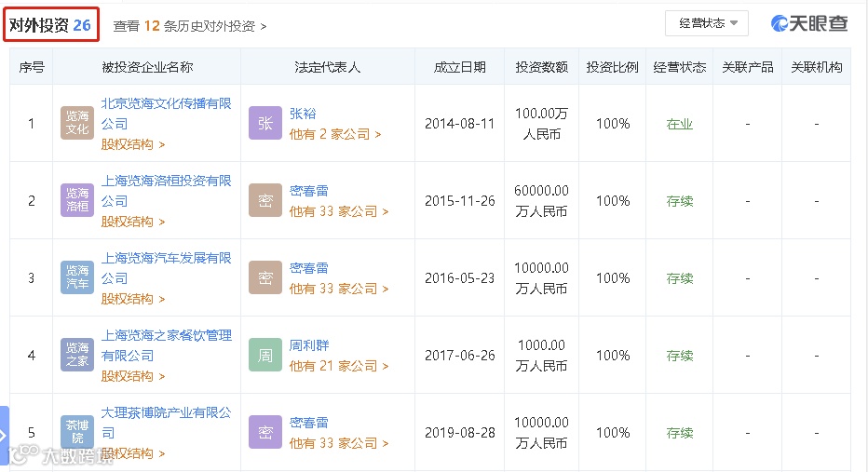Click the 存续 status for 大理茶博院产业
The image size is (868, 472).
point(680,433)
